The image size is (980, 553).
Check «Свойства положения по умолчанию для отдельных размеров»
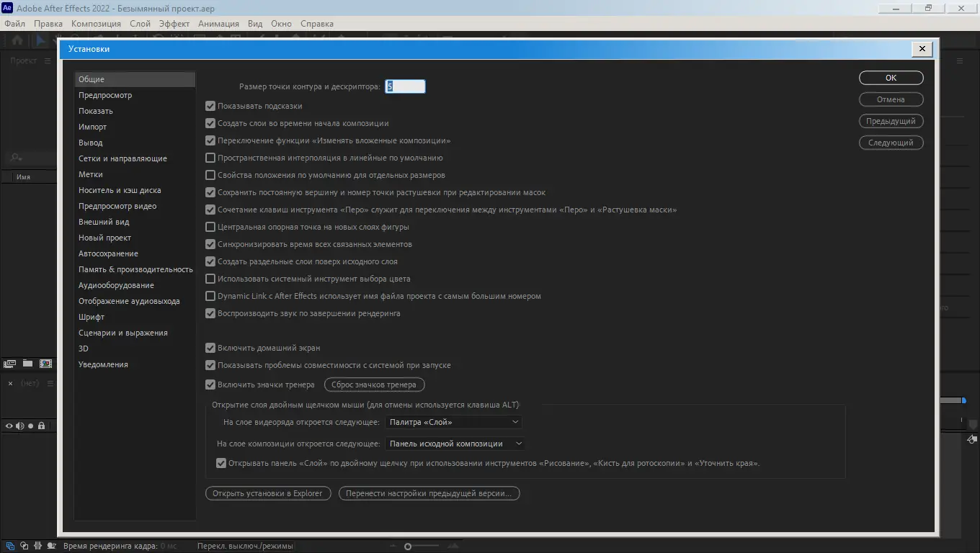[210, 175]
